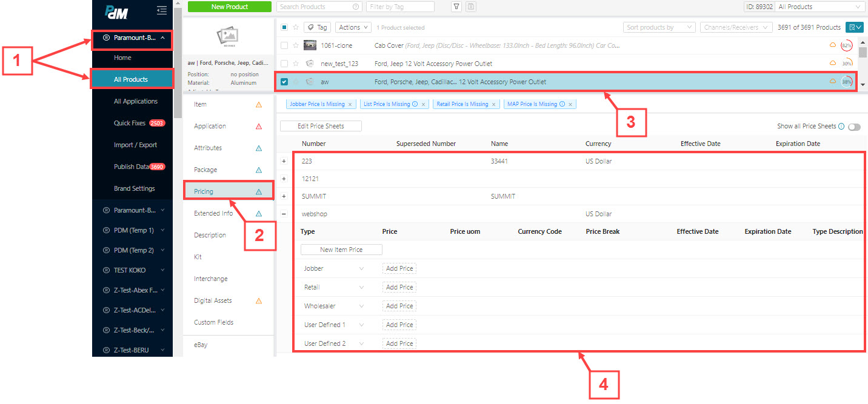The width and height of the screenshot is (868, 404).
Task: Remove the MAP Price Is Missing filter tag
Action: tap(570, 104)
